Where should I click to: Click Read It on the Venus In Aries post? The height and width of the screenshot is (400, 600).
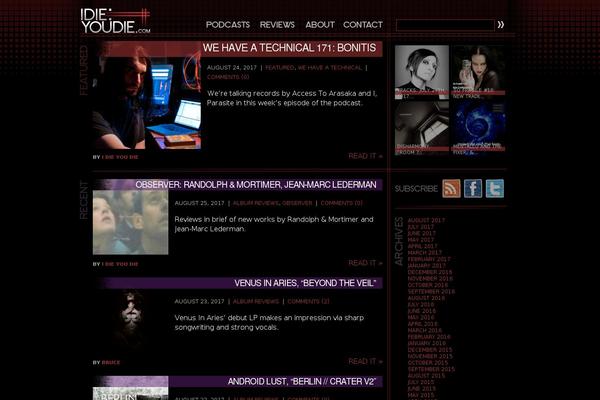coord(365,361)
